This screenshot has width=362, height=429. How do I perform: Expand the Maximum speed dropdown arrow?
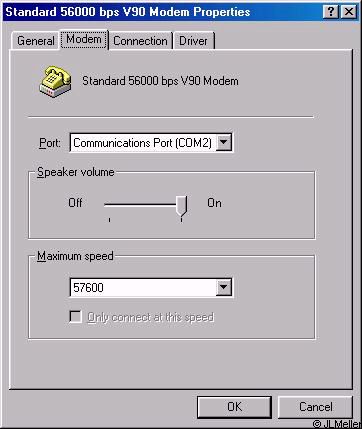coord(224,287)
